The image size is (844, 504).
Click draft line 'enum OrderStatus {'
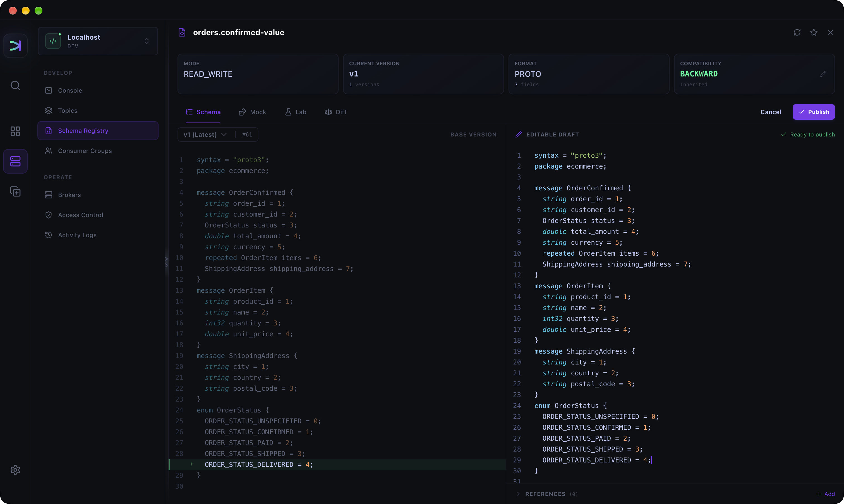tap(570, 405)
